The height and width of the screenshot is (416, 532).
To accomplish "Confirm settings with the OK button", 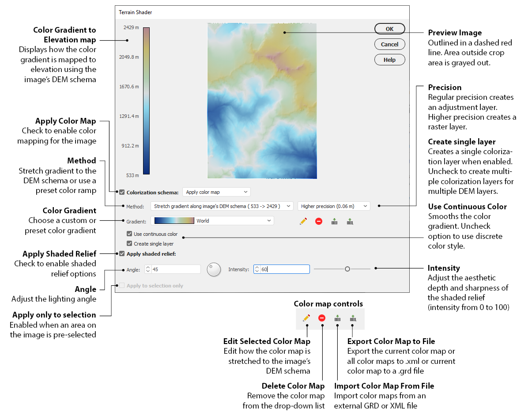I will [x=389, y=28].
